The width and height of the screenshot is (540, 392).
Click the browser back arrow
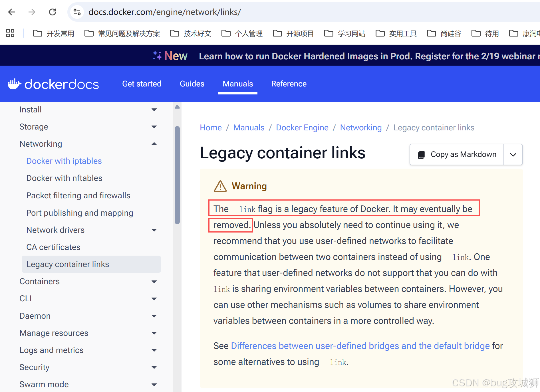pos(11,12)
